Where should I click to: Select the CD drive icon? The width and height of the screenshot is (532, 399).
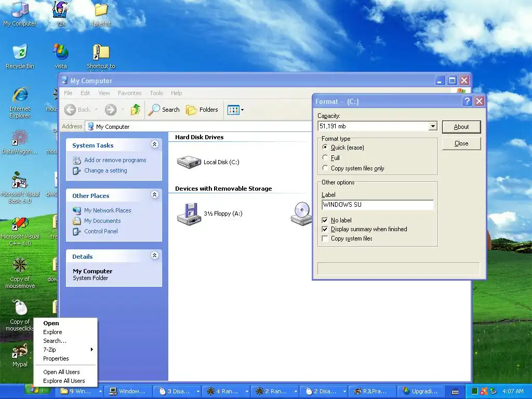coord(301,214)
